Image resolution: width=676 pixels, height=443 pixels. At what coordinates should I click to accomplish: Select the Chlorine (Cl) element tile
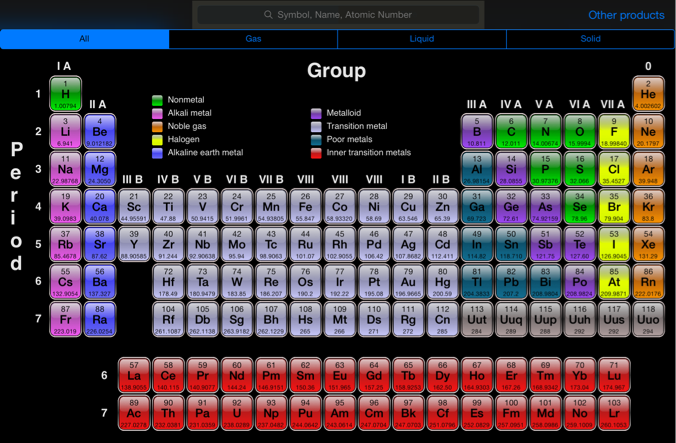(613, 169)
